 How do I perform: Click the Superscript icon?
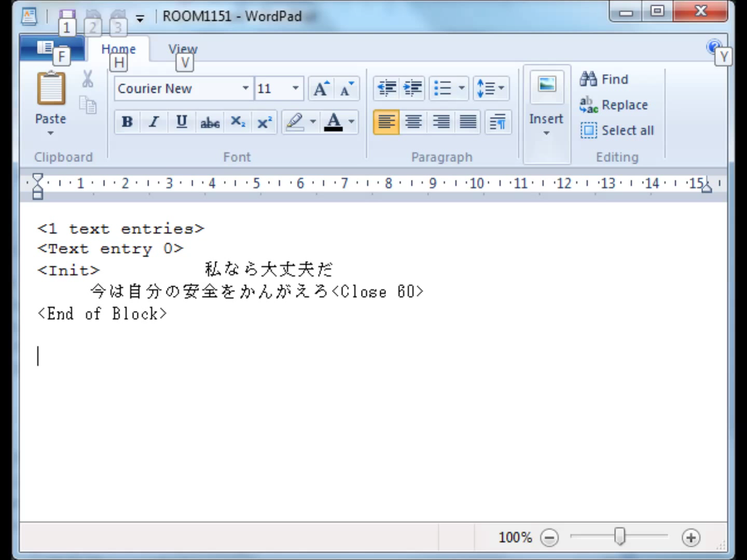[x=265, y=122]
